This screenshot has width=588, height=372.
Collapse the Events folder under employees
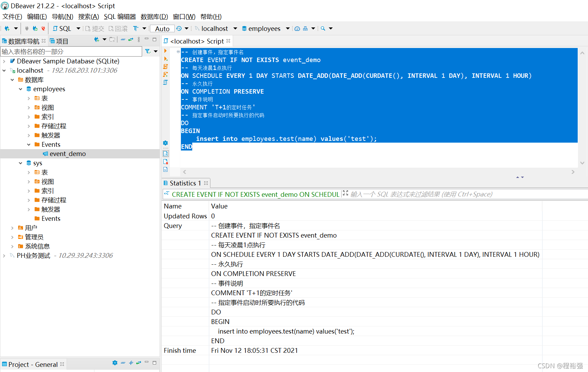click(x=29, y=144)
